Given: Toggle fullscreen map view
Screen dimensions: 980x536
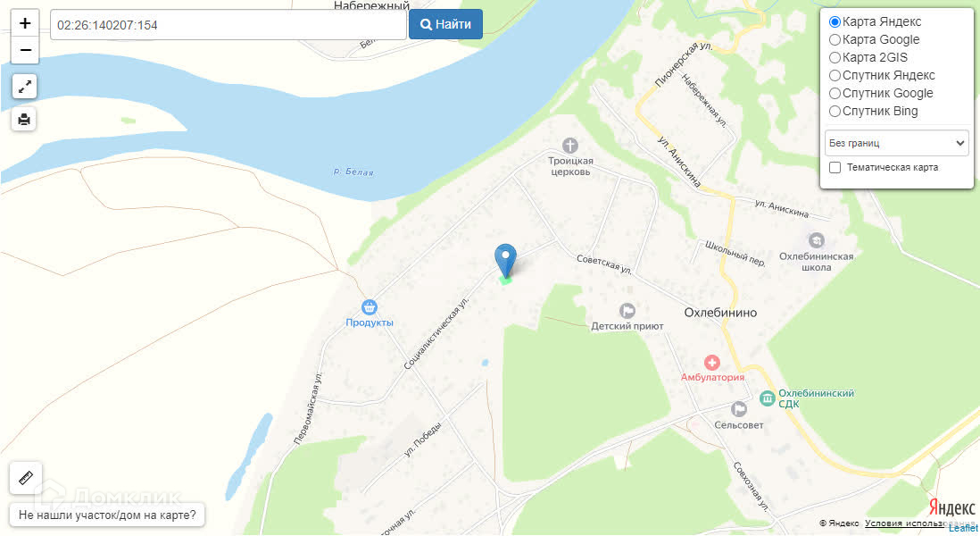Looking at the screenshot, I should [x=24, y=87].
